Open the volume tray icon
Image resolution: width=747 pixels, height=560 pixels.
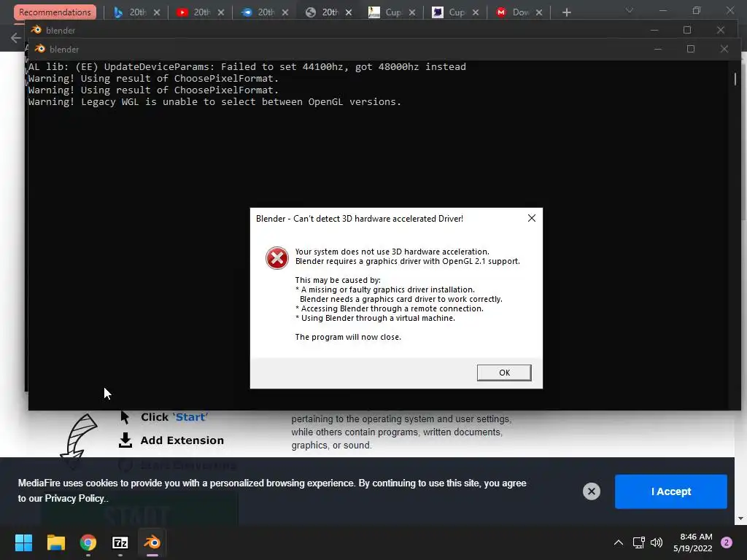657,542
